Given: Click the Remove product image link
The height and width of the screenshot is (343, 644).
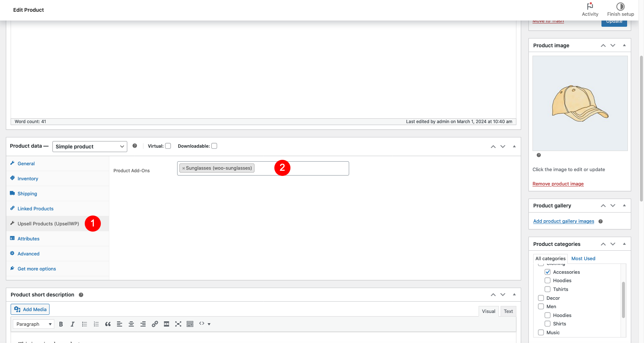Looking at the screenshot, I should point(558,184).
